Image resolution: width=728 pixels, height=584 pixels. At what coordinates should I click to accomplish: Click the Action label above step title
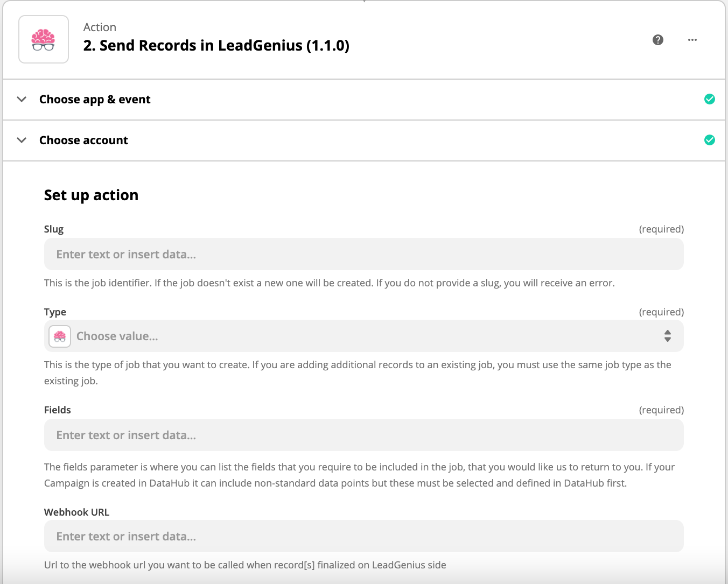tap(100, 27)
